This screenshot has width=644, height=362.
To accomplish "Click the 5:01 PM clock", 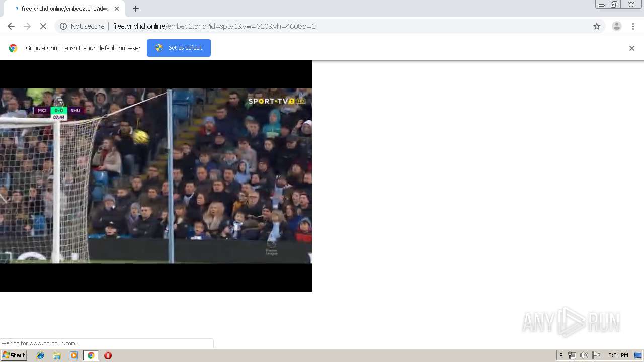I will point(618,355).
